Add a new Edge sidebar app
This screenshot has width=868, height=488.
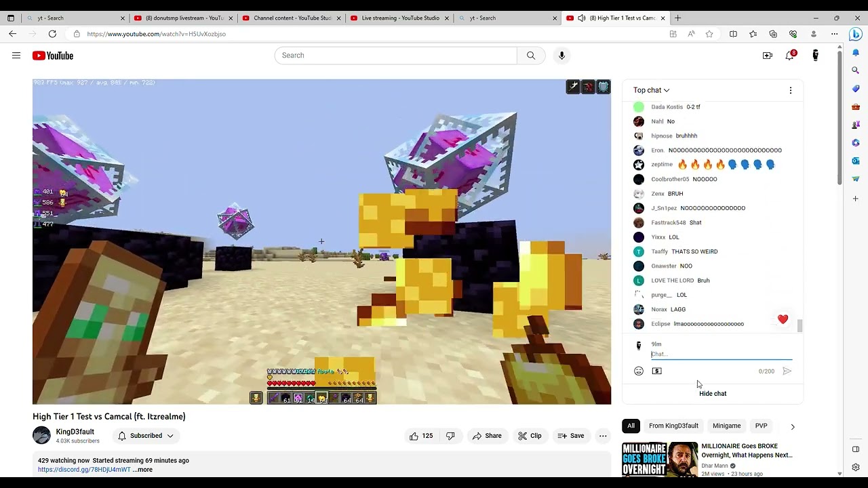(x=856, y=199)
